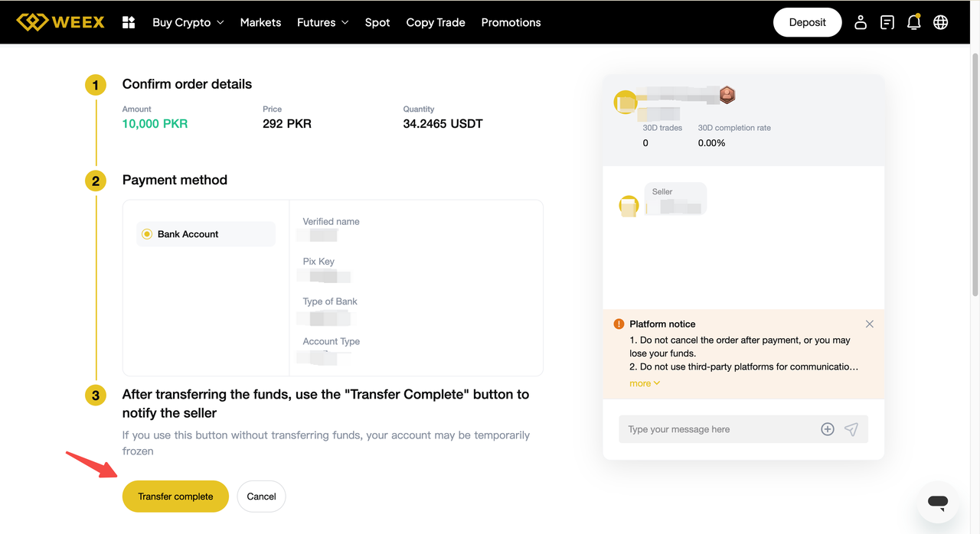Open the Copy Trade menu item
The image size is (980, 534).
(x=436, y=22)
